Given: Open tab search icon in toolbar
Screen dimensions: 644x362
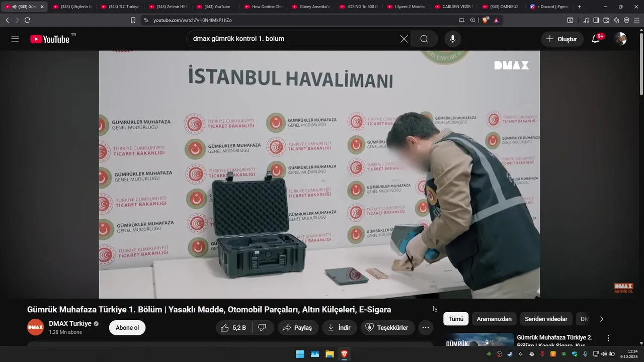Looking at the screenshot, I should 570,20.
